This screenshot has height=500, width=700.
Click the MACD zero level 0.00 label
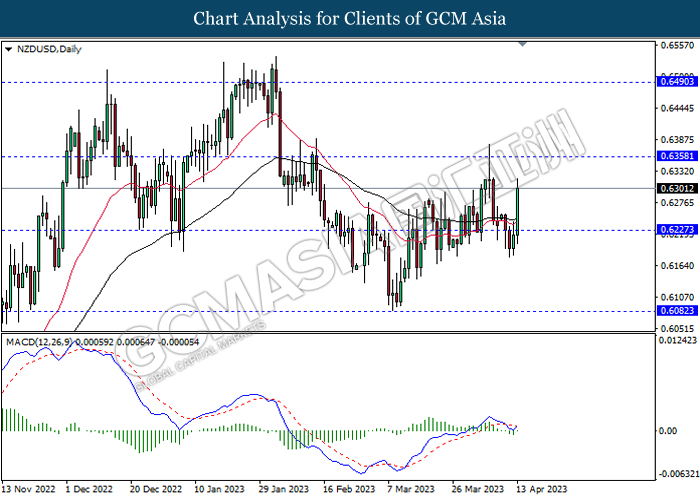668,431
